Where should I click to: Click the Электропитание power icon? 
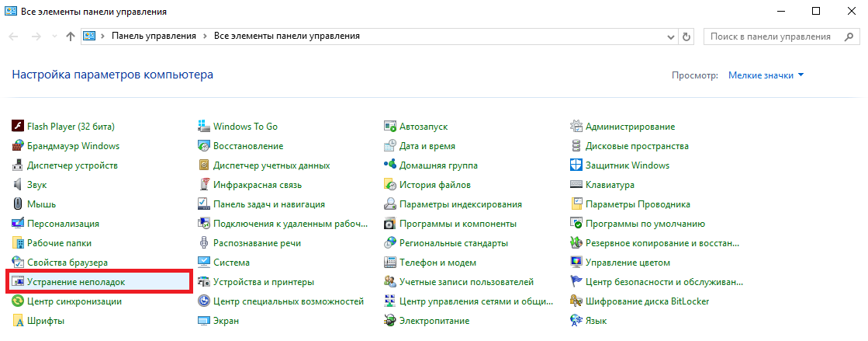tap(390, 321)
